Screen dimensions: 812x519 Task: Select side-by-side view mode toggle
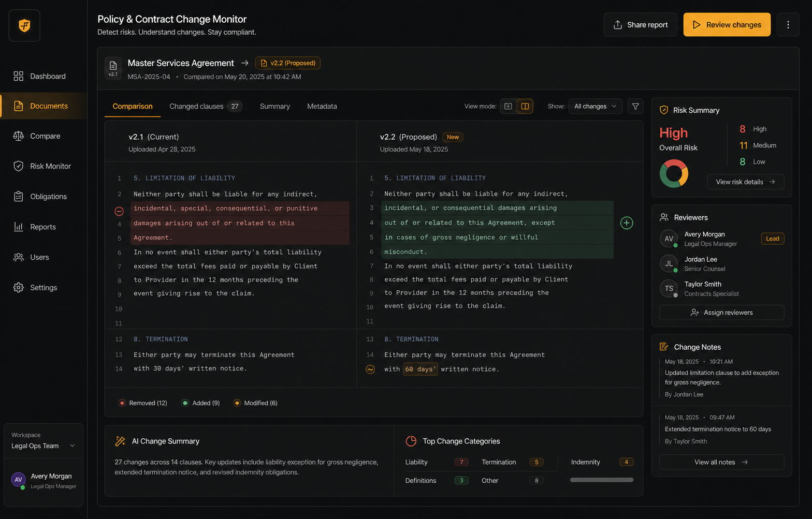[525, 106]
